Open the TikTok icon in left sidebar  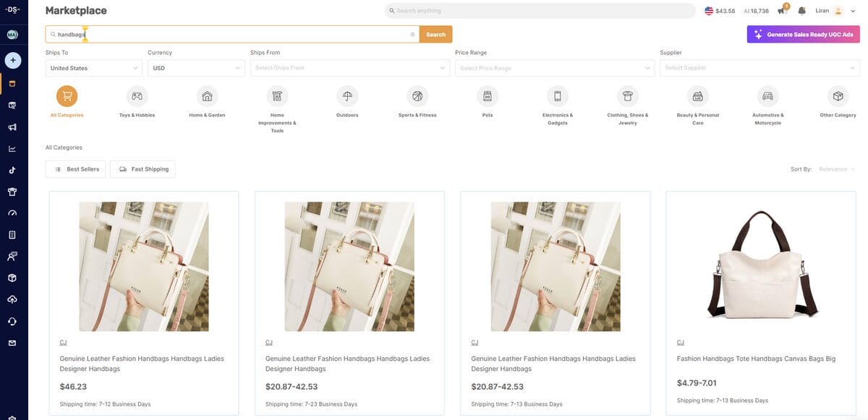pos(12,171)
